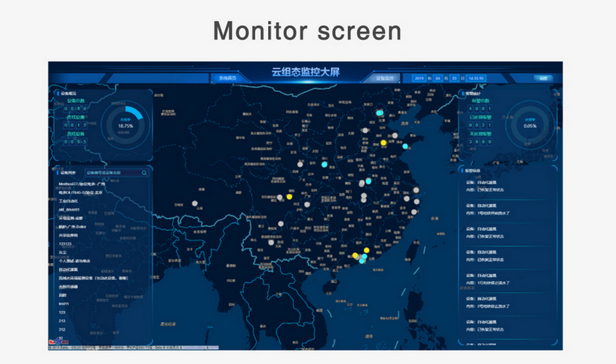Click the year 2019 date field
616x364 pixels.
(x=419, y=78)
